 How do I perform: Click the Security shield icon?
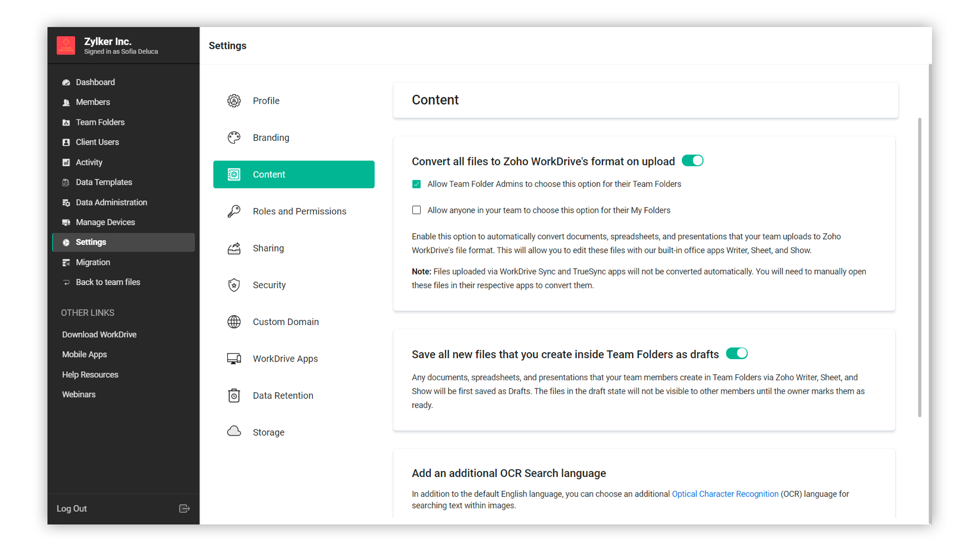(234, 285)
